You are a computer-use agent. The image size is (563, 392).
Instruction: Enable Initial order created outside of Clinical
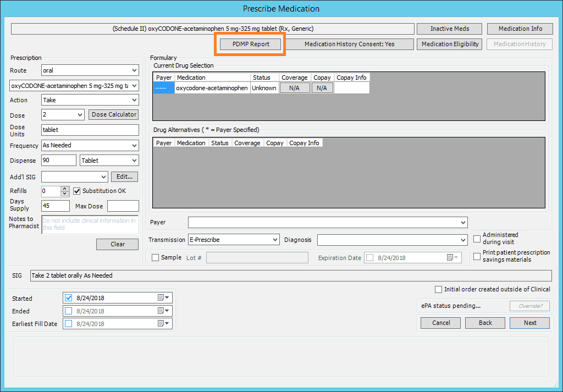438,289
